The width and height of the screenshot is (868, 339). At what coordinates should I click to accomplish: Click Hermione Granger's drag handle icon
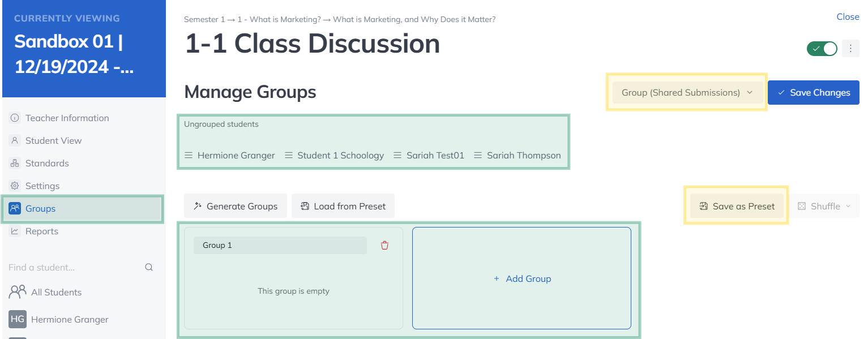pyautogui.click(x=189, y=155)
